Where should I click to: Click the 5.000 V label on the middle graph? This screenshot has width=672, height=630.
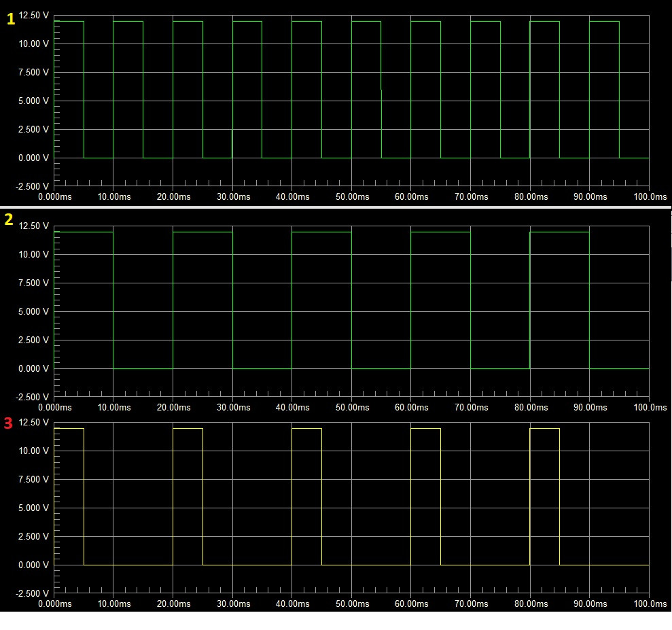(33, 311)
